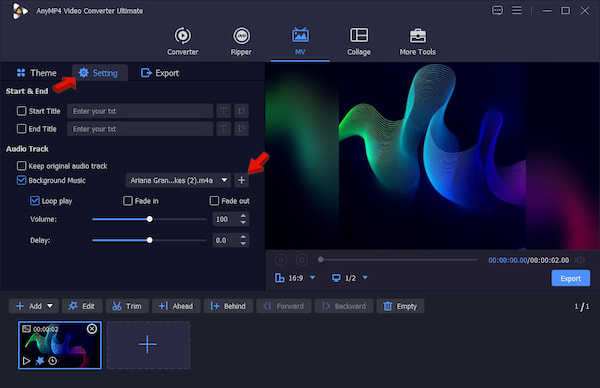Enable Fade out option

214,201
